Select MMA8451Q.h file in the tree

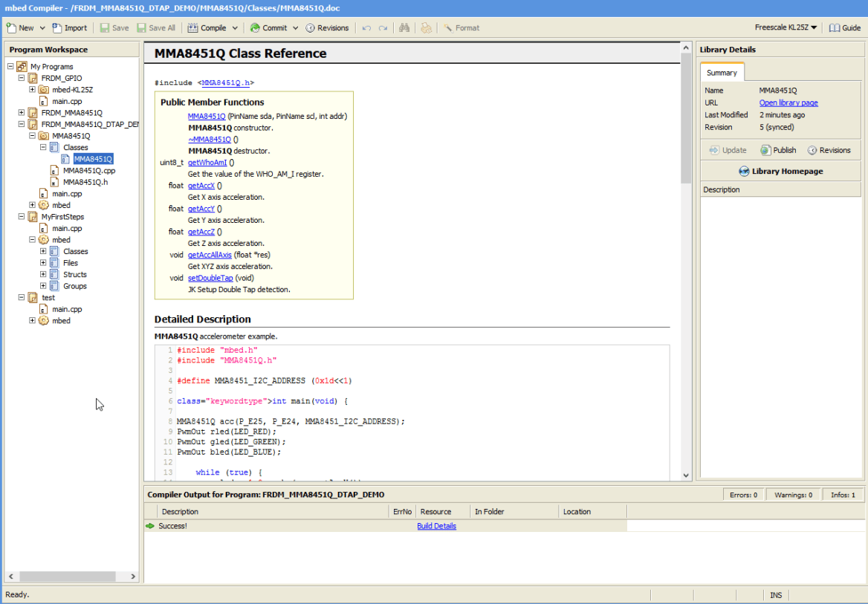pyautogui.click(x=85, y=182)
